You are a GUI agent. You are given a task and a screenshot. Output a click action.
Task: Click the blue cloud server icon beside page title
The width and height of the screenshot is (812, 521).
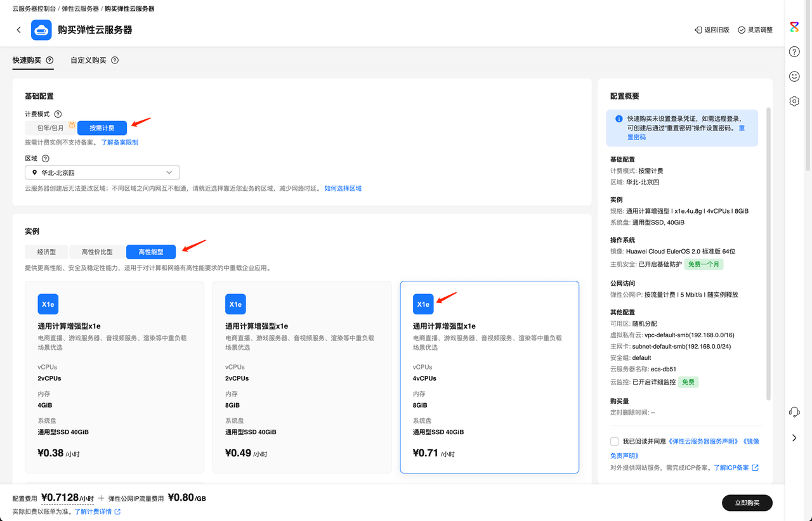pyautogui.click(x=41, y=29)
